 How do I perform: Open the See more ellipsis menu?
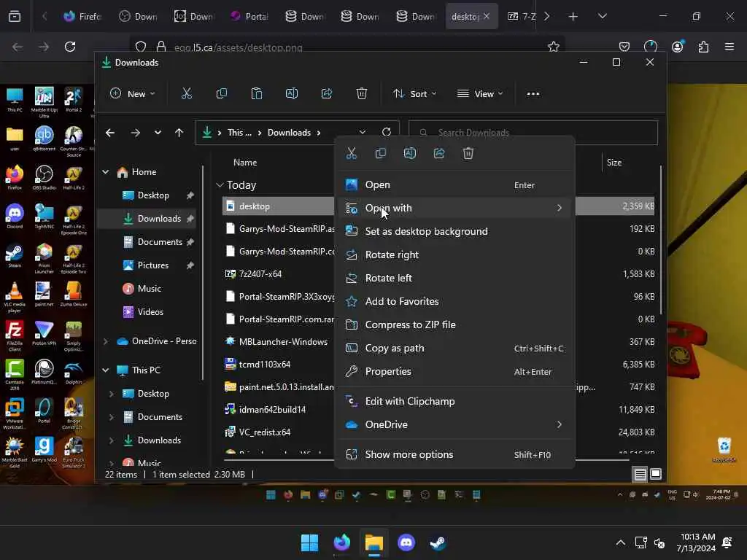pyautogui.click(x=533, y=94)
